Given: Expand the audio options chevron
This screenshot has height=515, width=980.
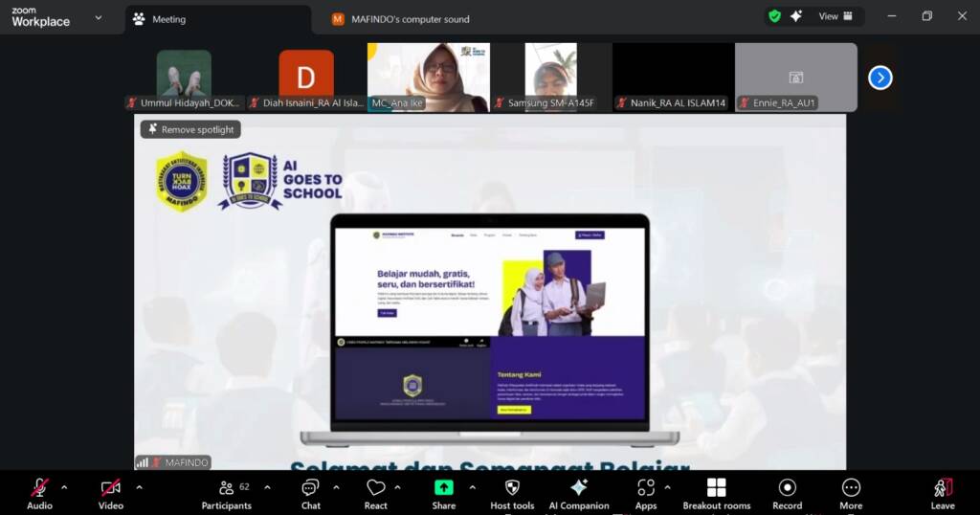Looking at the screenshot, I should [x=64, y=487].
